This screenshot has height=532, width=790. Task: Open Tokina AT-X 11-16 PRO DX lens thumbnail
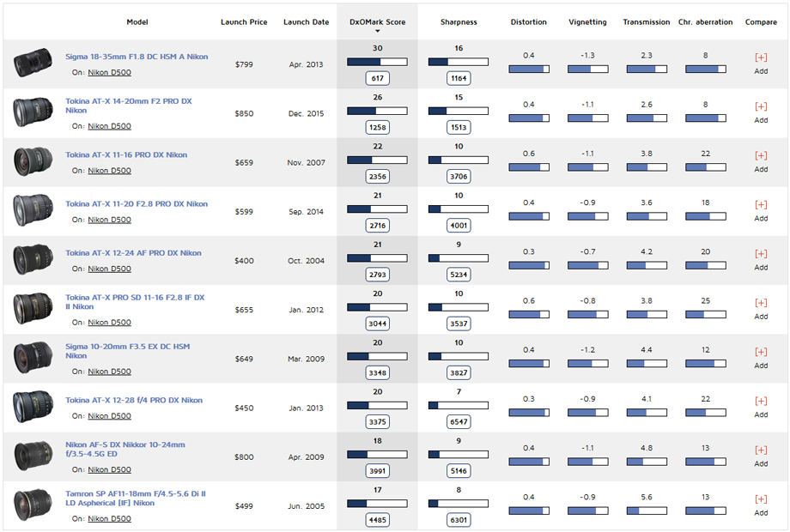[33, 161]
